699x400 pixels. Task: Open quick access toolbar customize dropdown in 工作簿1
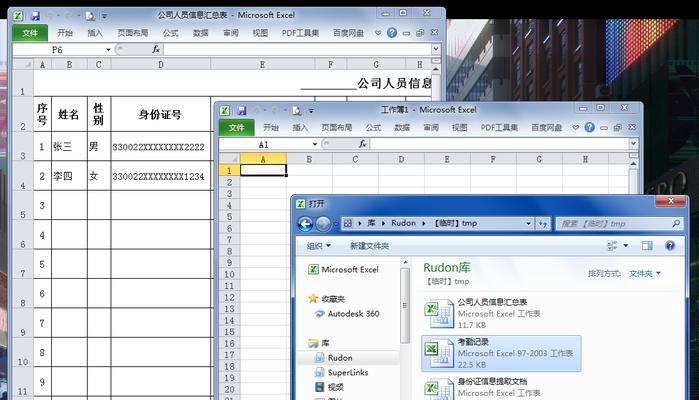pyautogui.click(x=311, y=111)
